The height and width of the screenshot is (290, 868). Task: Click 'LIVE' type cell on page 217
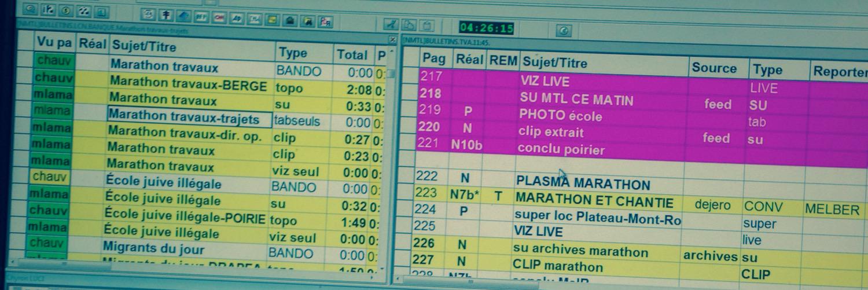(x=764, y=89)
